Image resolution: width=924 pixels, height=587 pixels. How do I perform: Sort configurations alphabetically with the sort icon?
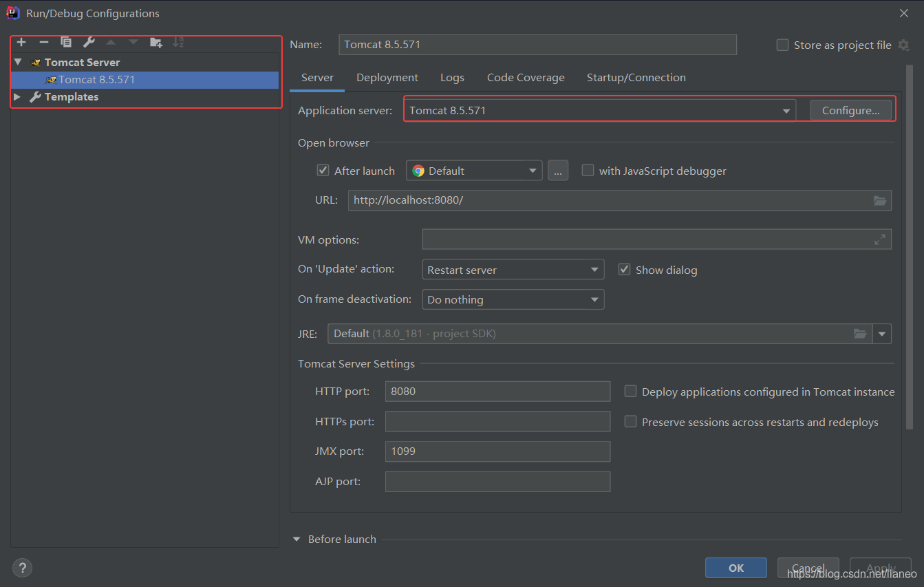[x=178, y=42]
